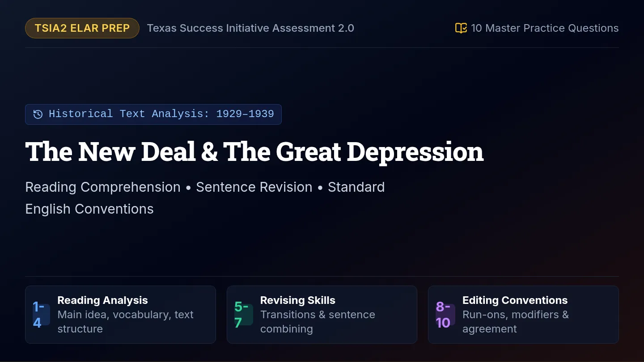
Task: Click the title 'The New Deal & The Great Depression'
Action: [x=254, y=152]
